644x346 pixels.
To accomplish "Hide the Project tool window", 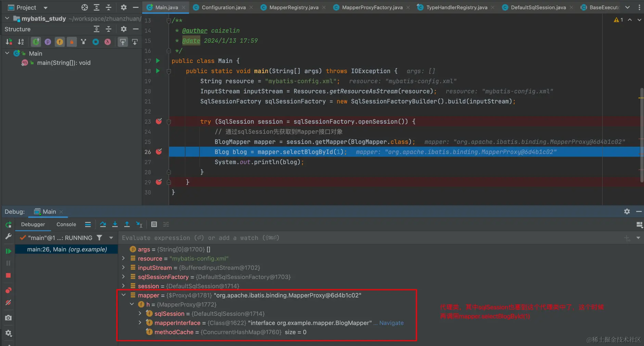I will (x=136, y=7).
